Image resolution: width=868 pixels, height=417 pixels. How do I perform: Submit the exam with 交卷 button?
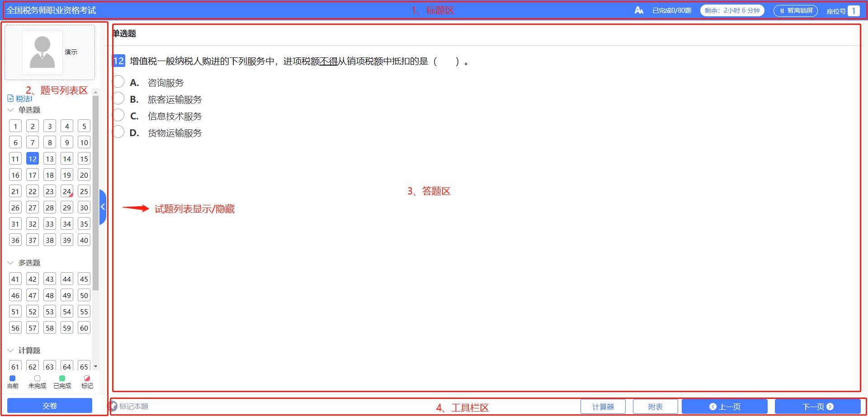[x=50, y=406]
